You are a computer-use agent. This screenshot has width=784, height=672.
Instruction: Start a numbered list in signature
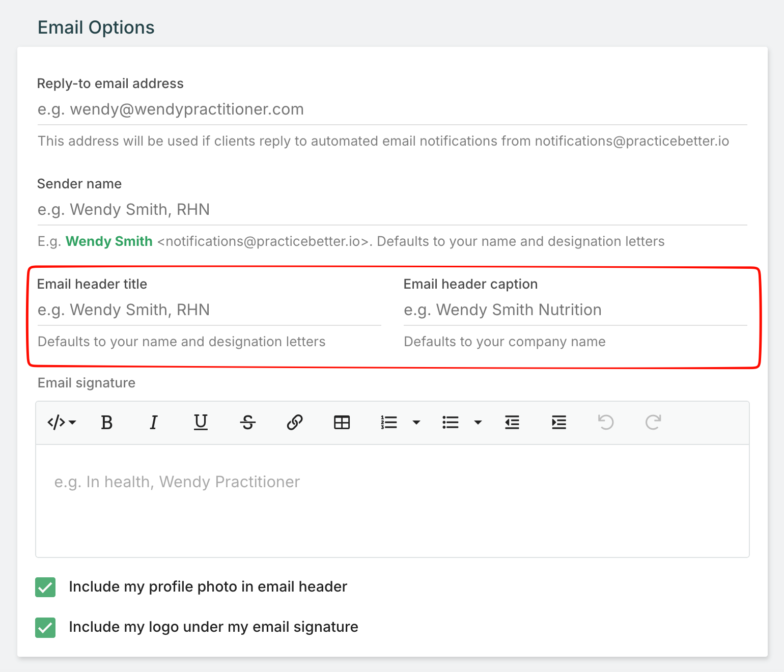(x=389, y=423)
